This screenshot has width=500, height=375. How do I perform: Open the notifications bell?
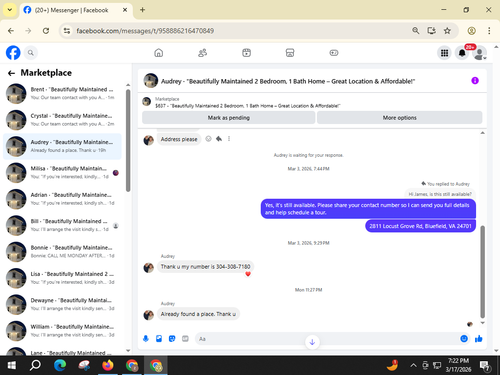click(x=462, y=53)
